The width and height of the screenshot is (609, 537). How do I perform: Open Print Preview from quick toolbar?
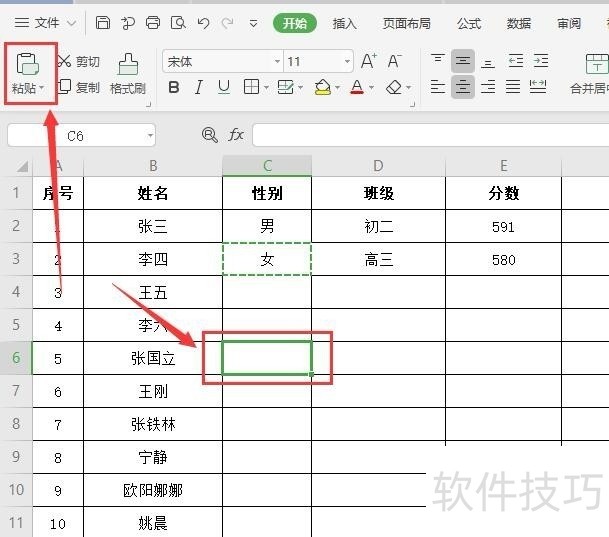[178, 23]
